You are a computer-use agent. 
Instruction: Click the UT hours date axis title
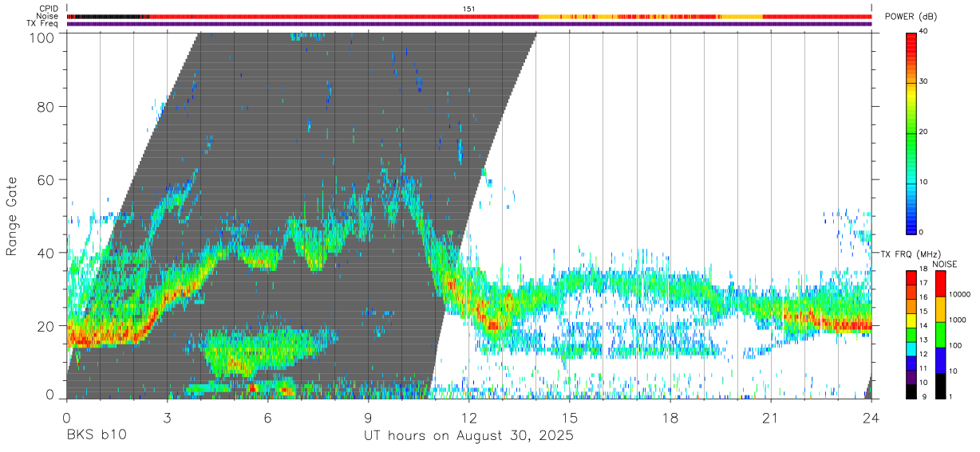468,436
